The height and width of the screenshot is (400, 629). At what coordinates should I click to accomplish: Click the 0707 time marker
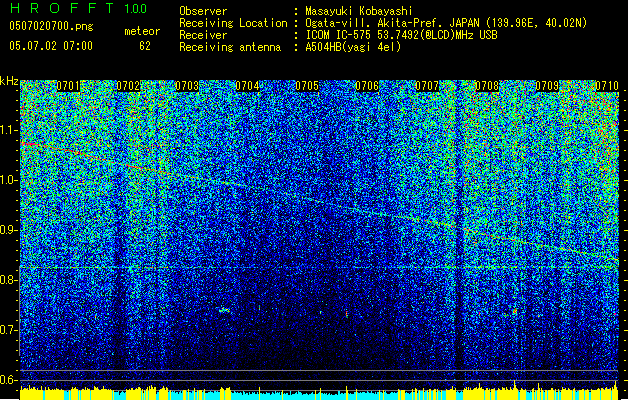[427, 86]
